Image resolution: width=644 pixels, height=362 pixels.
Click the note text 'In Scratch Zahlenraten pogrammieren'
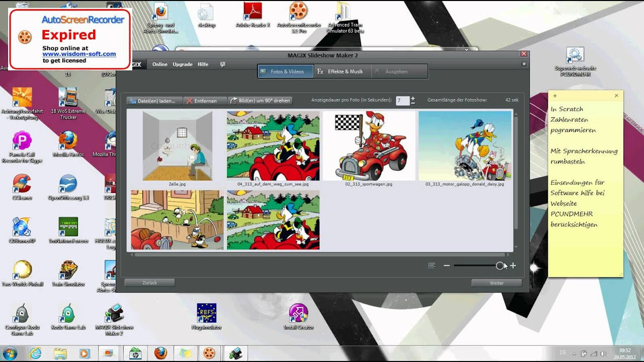(x=573, y=120)
